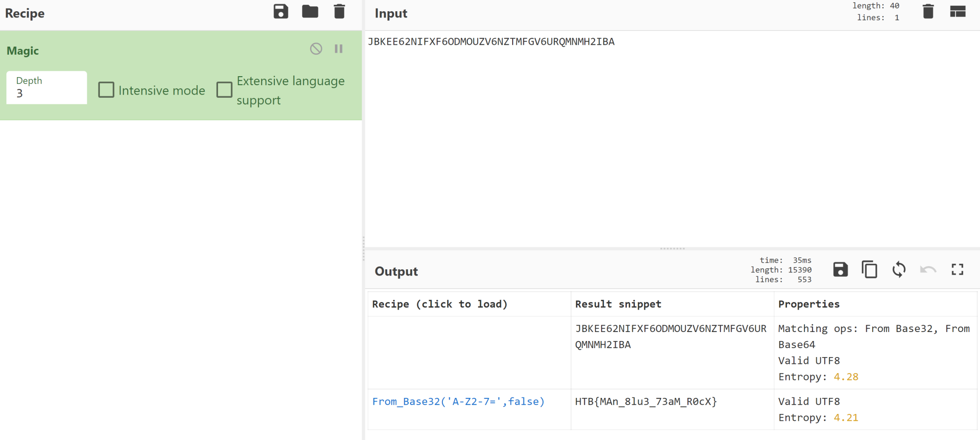Click the Depth input field
This screenshot has height=440, width=980.
pos(47,93)
